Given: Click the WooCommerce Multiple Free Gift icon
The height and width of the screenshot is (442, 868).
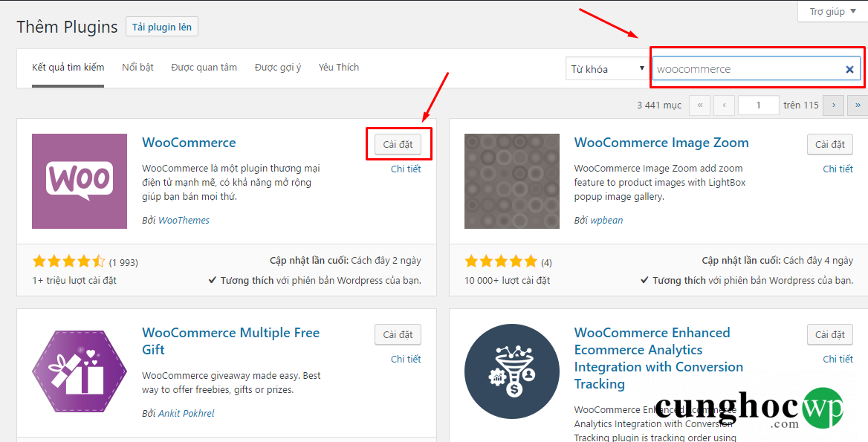Looking at the screenshot, I should point(80,371).
